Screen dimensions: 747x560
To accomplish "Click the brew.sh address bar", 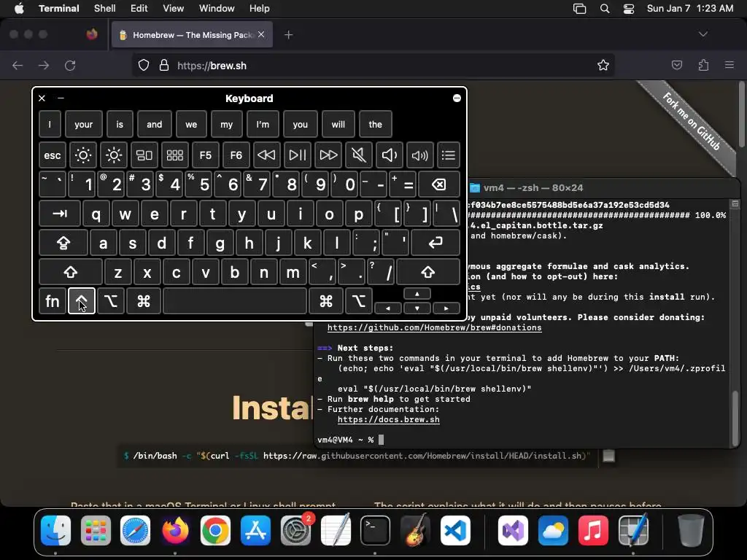I will click(374, 65).
